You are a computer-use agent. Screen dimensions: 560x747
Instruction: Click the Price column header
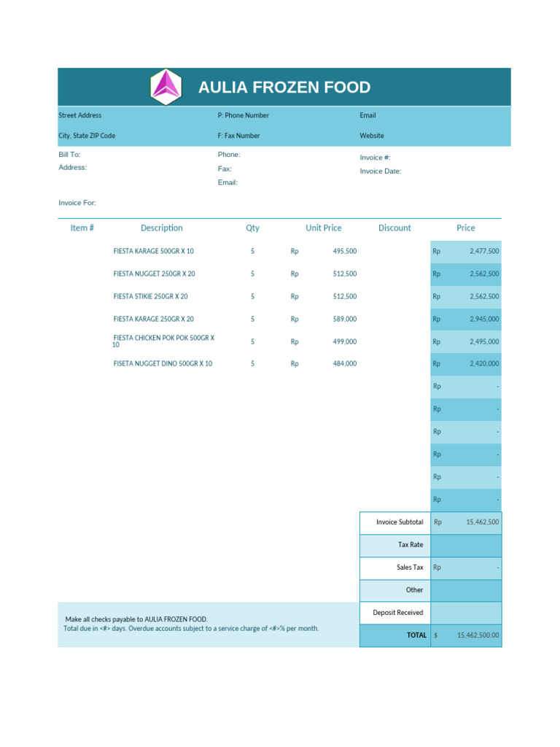click(x=466, y=228)
